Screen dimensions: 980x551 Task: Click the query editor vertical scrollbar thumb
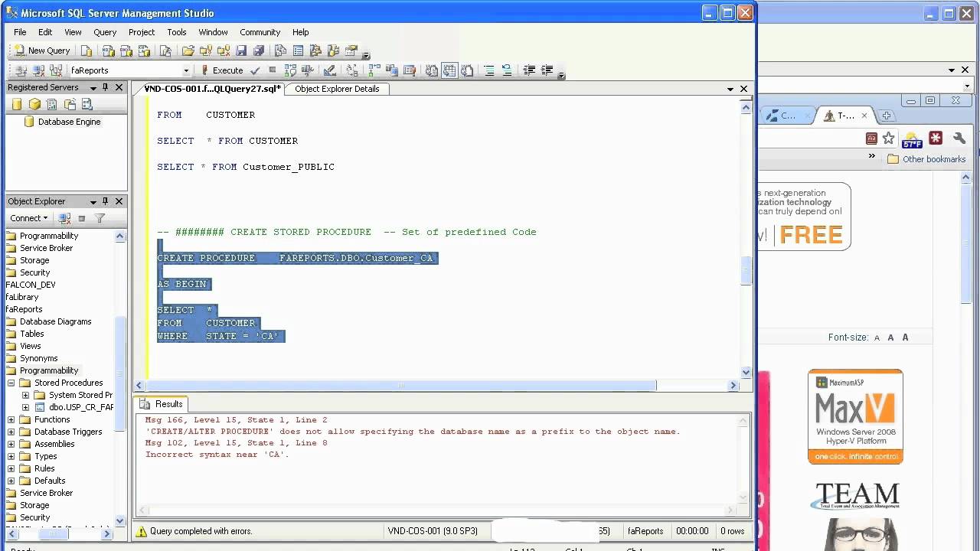(746, 271)
